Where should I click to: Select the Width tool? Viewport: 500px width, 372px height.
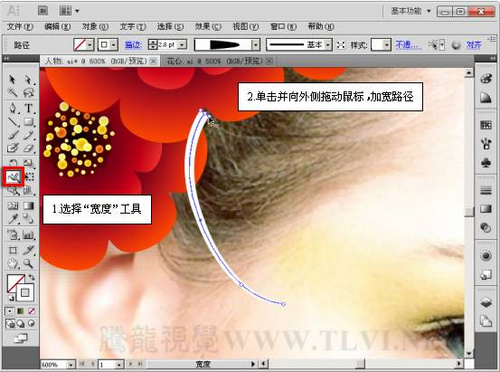13,177
